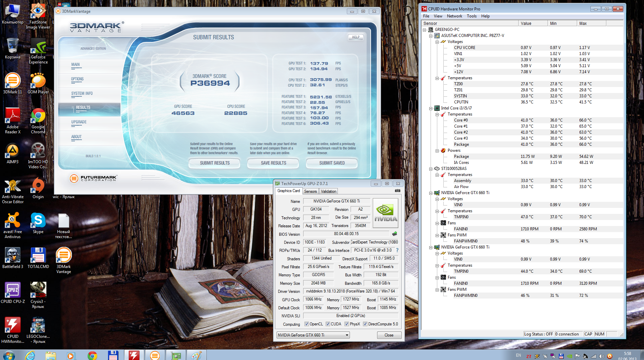The height and width of the screenshot is (360, 644).
Task: Collapse the Intel Core i3/i5/i7 node
Action: [x=431, y=108]
